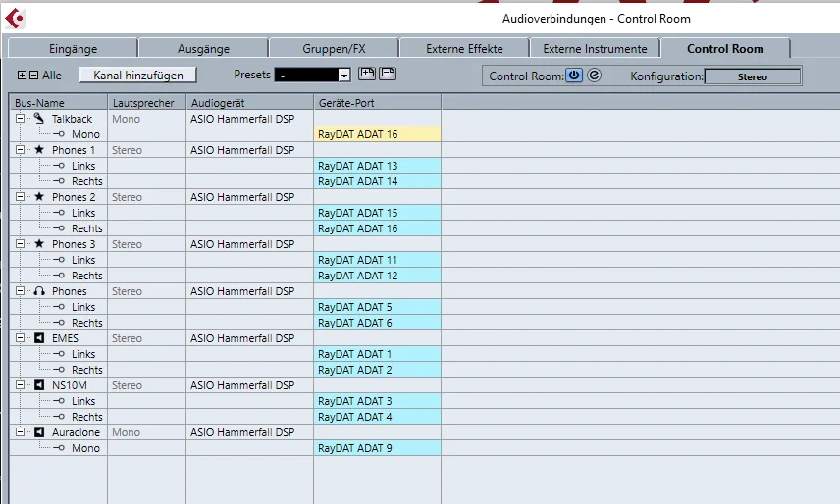Click the Alle label next to expand icons
This screenshot has width=840, height=504.
pos(52,76)
